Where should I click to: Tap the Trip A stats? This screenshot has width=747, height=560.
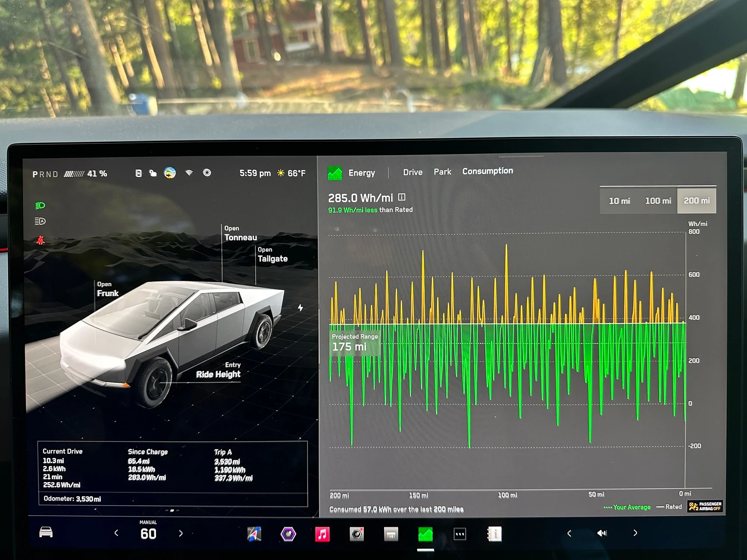point(233,465)
